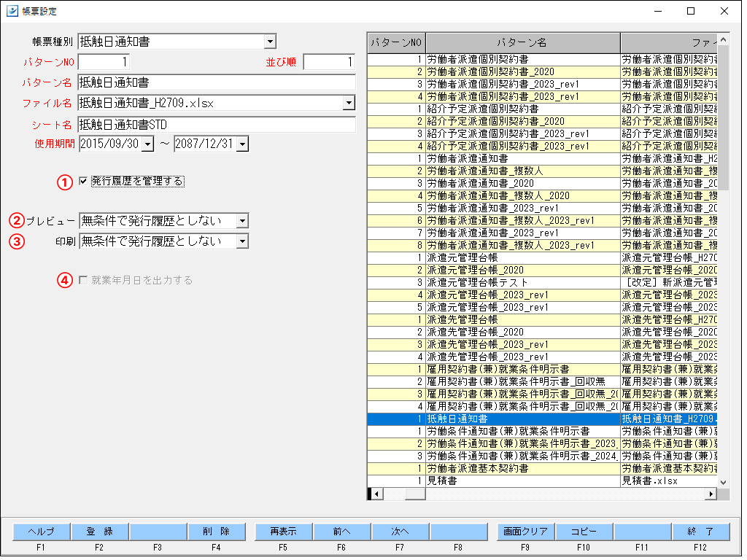Check the 就業年月日を出力する checkbox
Image resolution: width=747 pixels, height=560 pixels.
83,280
